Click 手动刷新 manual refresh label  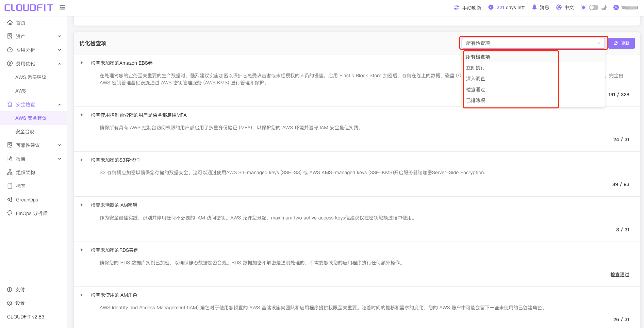tap(472, 7)
